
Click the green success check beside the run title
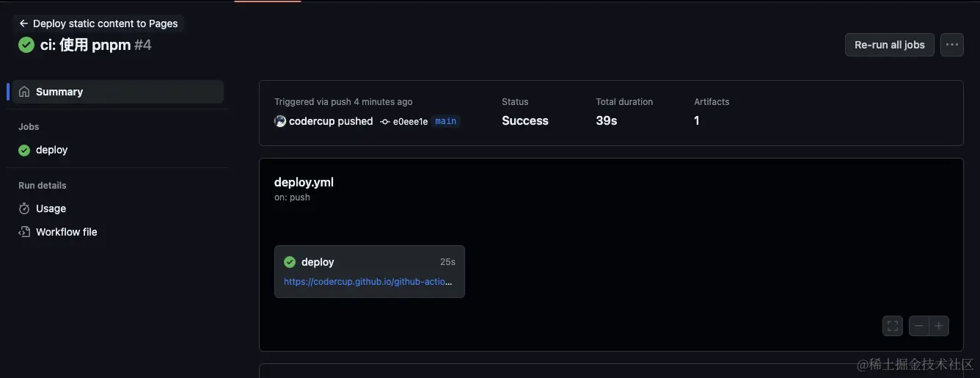[x=26, y=45]
